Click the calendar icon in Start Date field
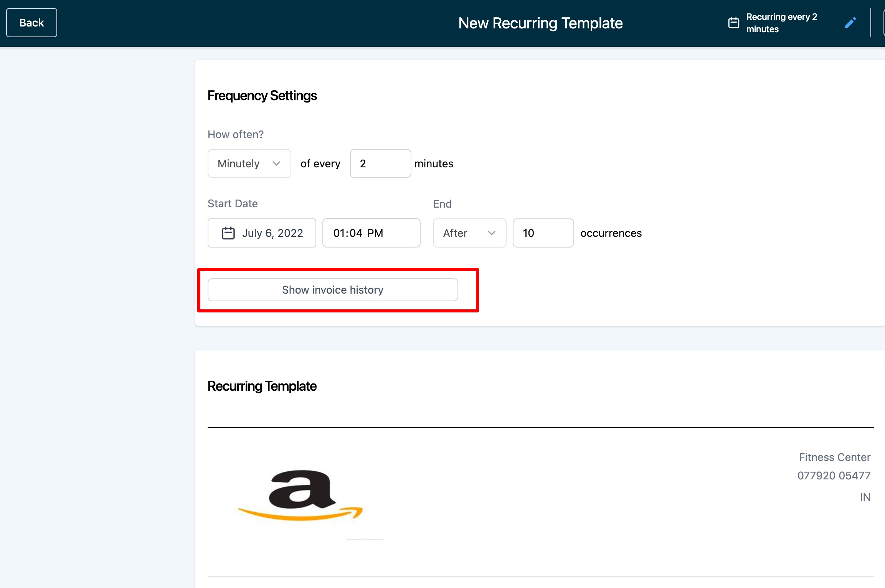This screenshot has width=885, height=588. point(228,233)
